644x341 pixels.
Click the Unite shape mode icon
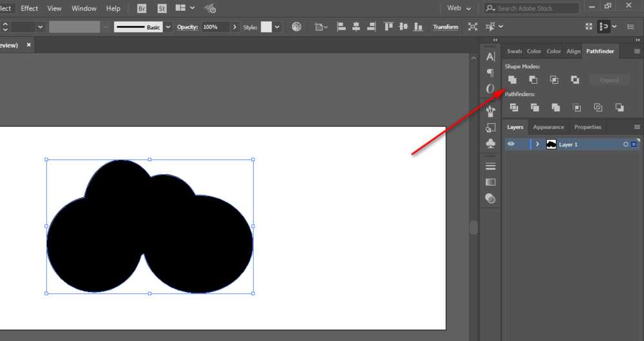point(513,80)
